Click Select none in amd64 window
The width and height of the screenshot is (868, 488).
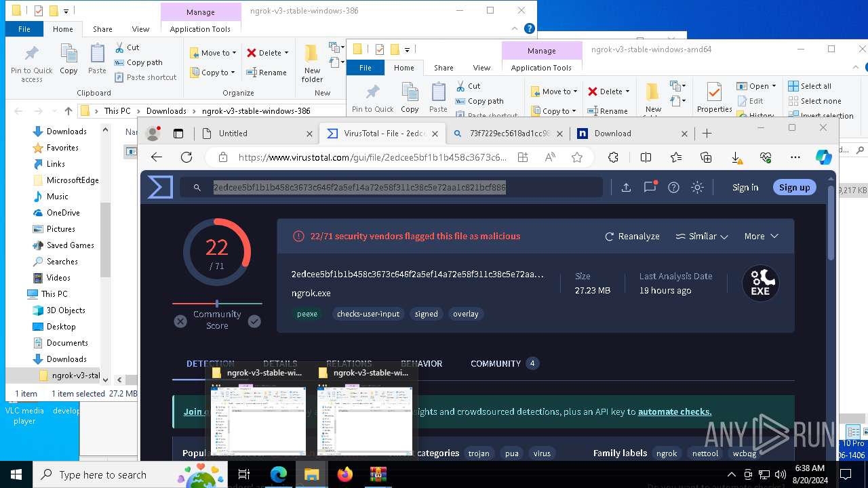pos(814,101)
